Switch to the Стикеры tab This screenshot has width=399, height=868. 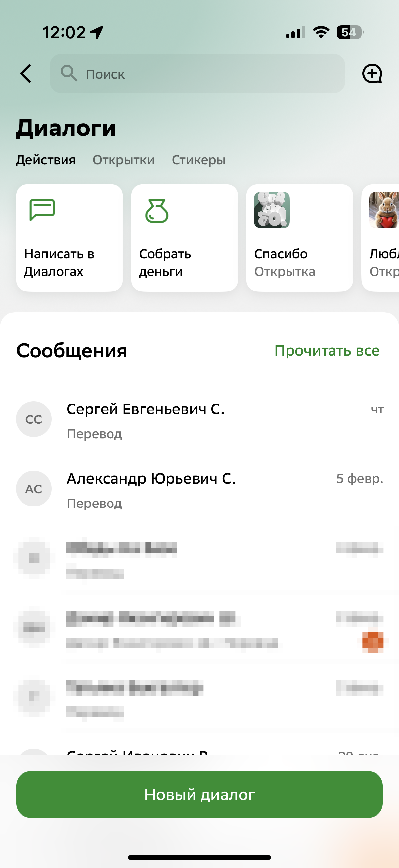(199, 160)
